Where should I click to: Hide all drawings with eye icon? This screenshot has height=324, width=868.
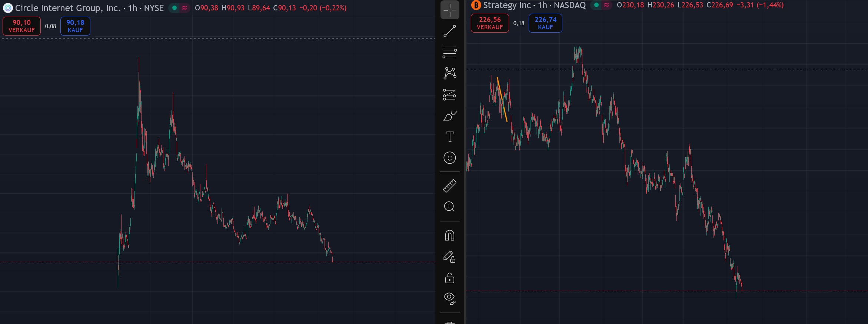click(x=450, y=298)
